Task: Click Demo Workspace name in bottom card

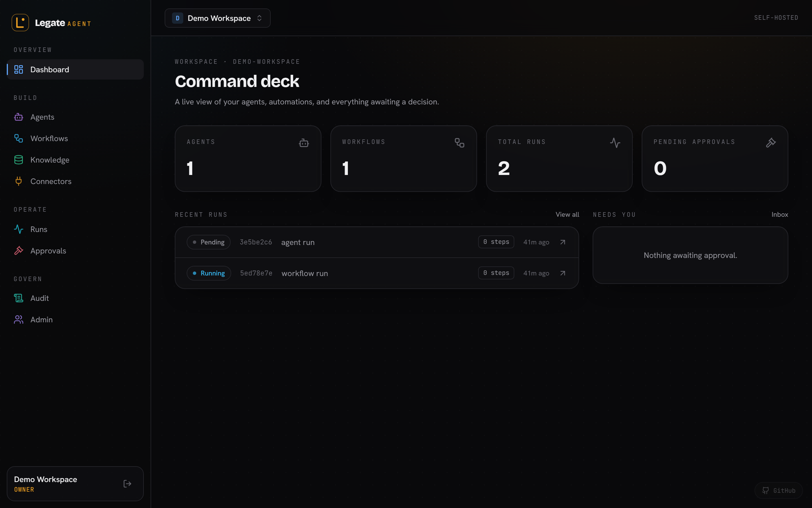Action: point(45,479)
